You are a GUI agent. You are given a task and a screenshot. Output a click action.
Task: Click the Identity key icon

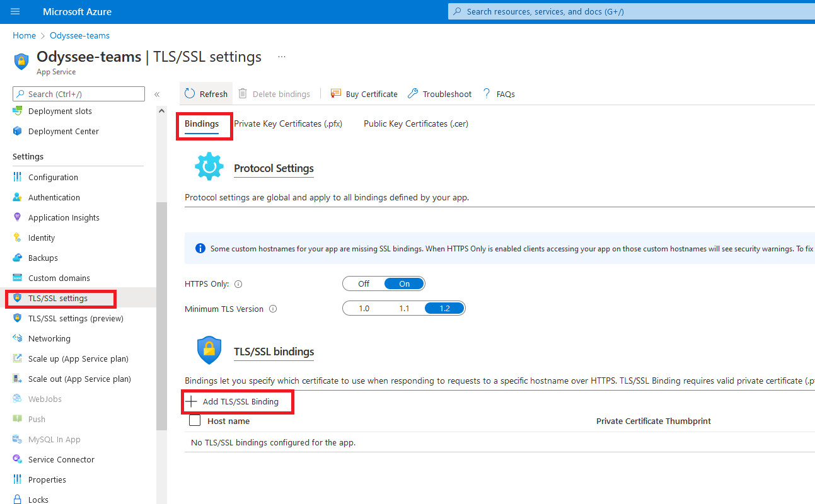18,238
